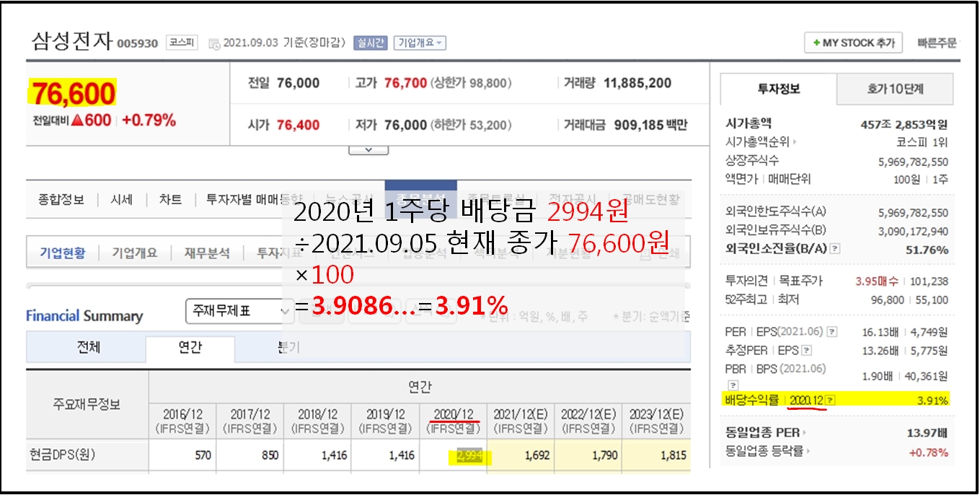Click the 13.97배 sector PER value

coord(927,433)
